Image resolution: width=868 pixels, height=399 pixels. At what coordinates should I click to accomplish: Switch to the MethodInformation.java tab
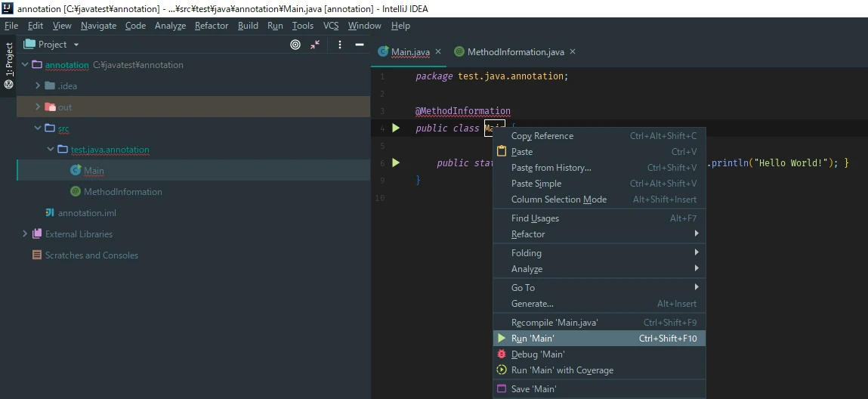click(515, 51)
